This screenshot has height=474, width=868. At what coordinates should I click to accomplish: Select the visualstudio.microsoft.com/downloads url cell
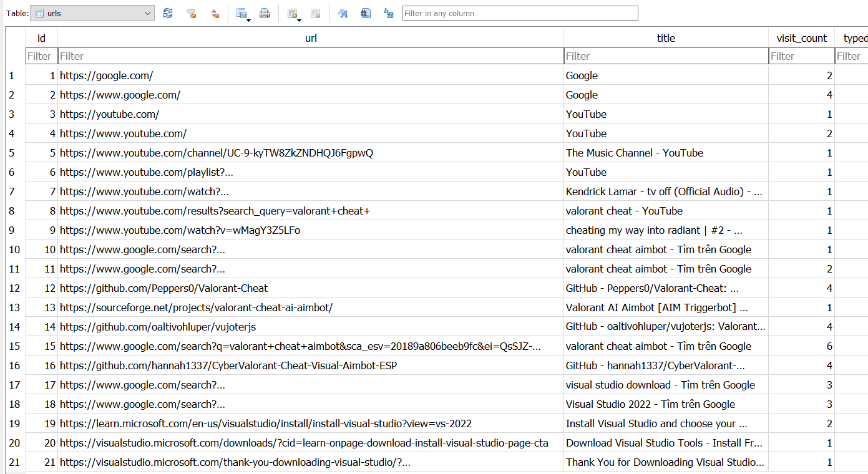311,443
